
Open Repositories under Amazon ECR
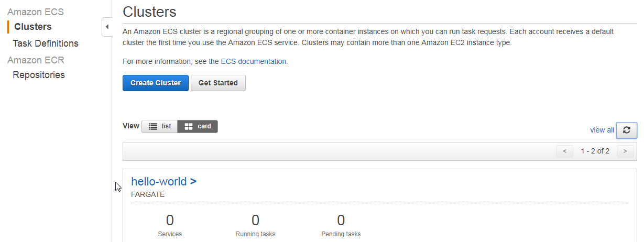[39, 75]
